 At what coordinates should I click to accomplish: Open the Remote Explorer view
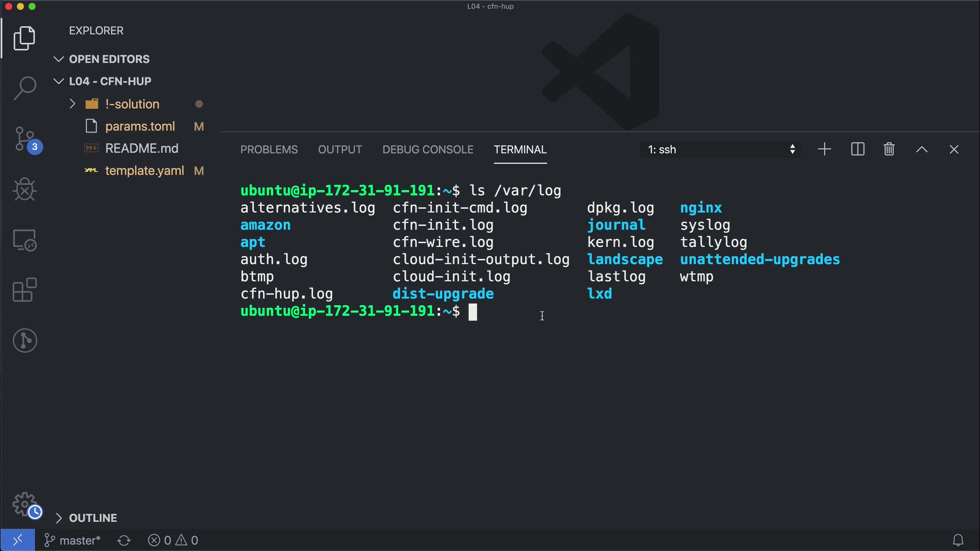(x=24, y=240)
